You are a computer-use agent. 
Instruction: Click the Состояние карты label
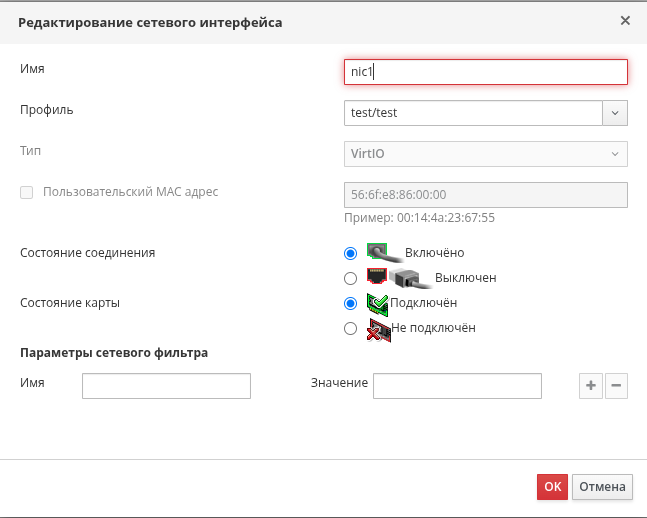70,303
